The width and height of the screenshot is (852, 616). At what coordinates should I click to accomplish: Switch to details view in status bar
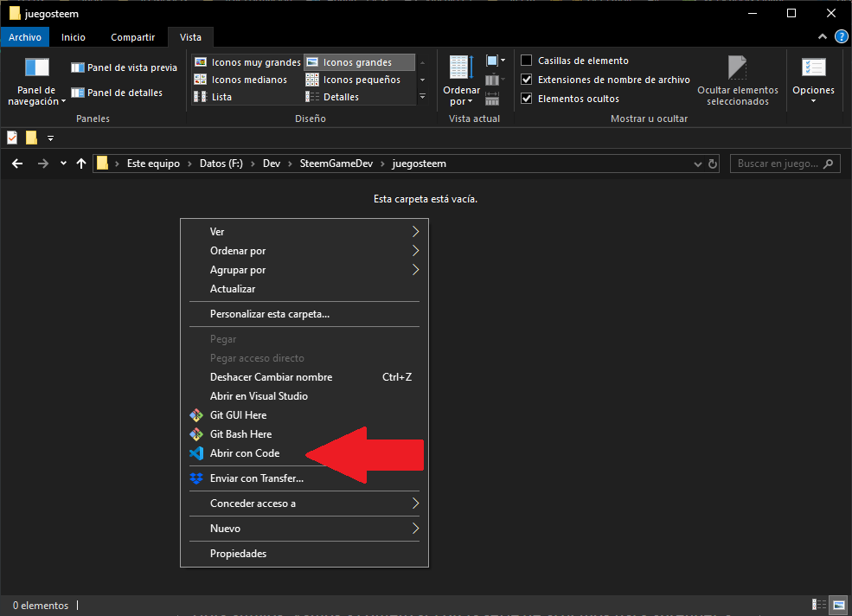point(819,605)
